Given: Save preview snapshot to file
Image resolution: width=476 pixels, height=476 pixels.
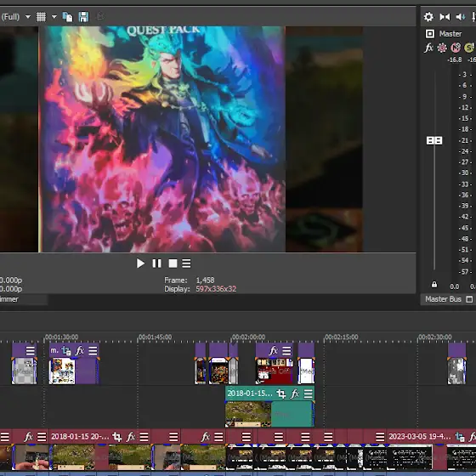Looking at the screenshot, I should (83, 17).
